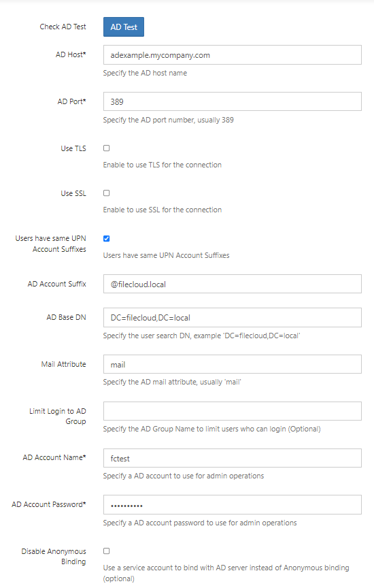The height and width of the screenshot is (588, 374).
Task: Click the "AD Account Password*" label
Action: tap(49, 504)
